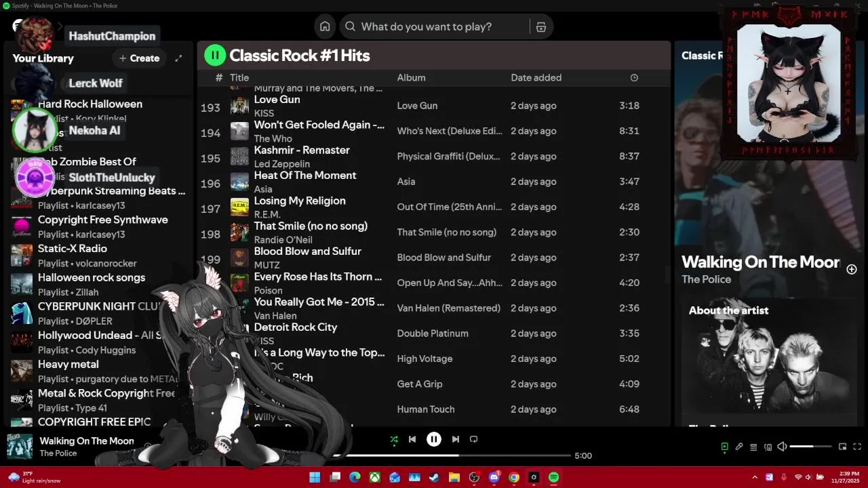The image size is (868, 488).
Task: Open Hard Rock Halloween playlist
Action: tap(90, 104)
